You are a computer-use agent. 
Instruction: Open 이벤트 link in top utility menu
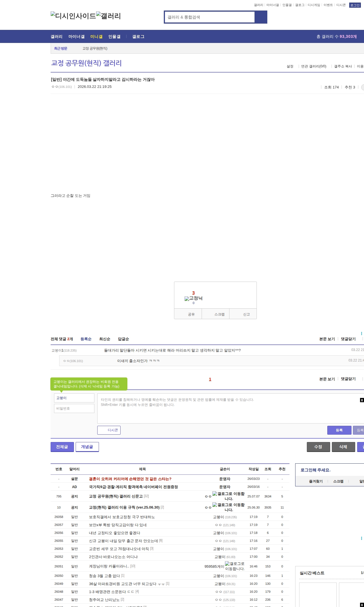[328, 5]
